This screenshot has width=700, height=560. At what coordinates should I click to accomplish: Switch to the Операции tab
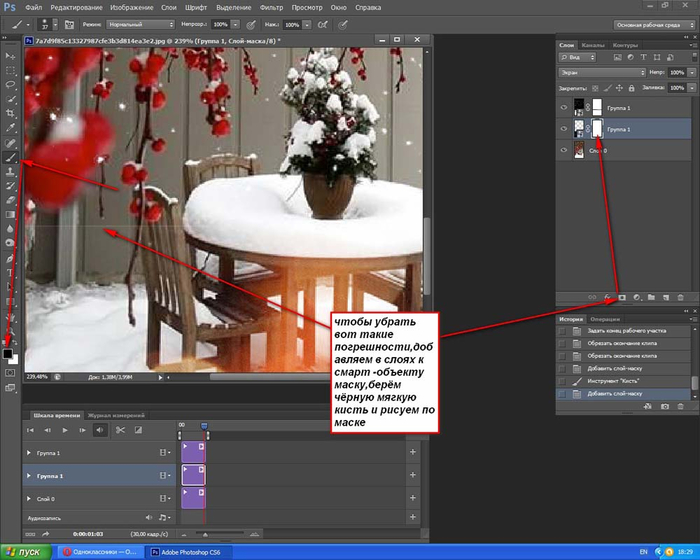(605, 319)
